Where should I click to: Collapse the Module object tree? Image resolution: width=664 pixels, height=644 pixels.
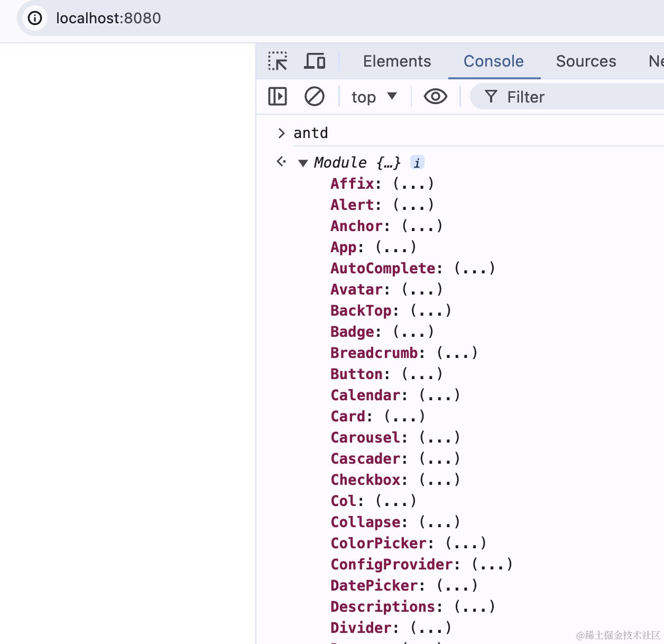pos(303,163)
